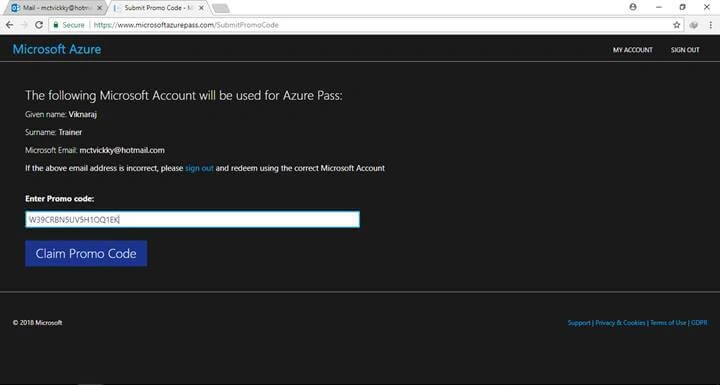The image size is (720, 385).
Task: Select the email mctvickky@hotmail.com text
Action: pos(122,150)
